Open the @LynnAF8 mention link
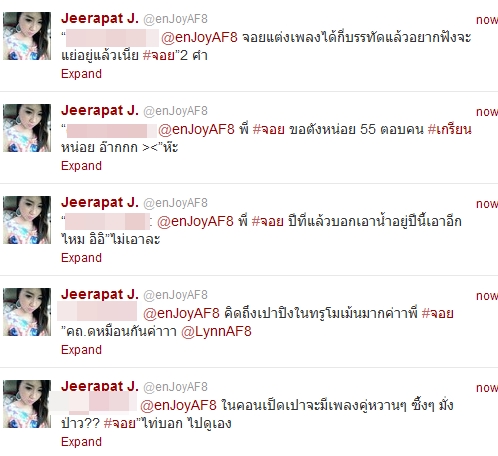Image resolution: width=498 pixels, height=456 pixels. click(216, 332)
